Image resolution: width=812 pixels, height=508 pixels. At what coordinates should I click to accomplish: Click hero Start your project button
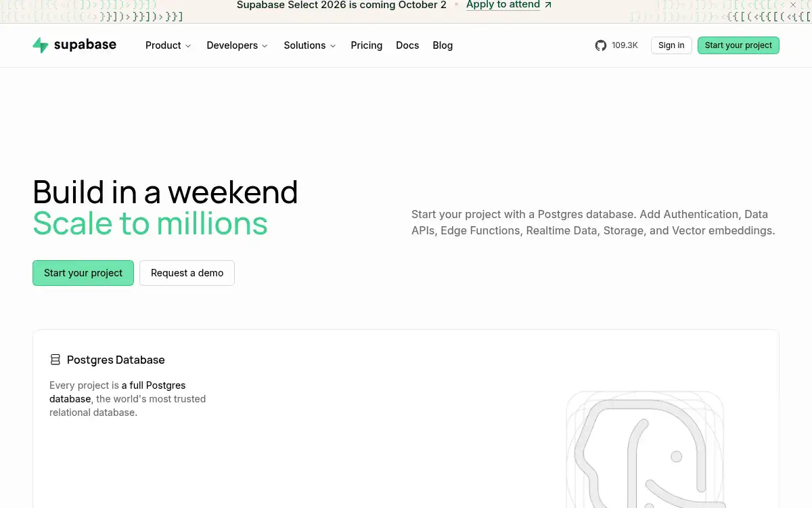(83, 273)
